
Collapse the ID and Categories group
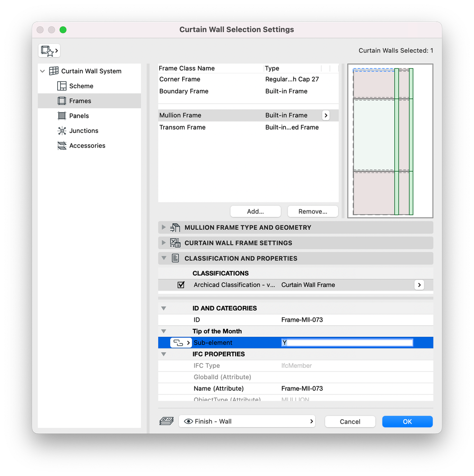pos(164,308)
